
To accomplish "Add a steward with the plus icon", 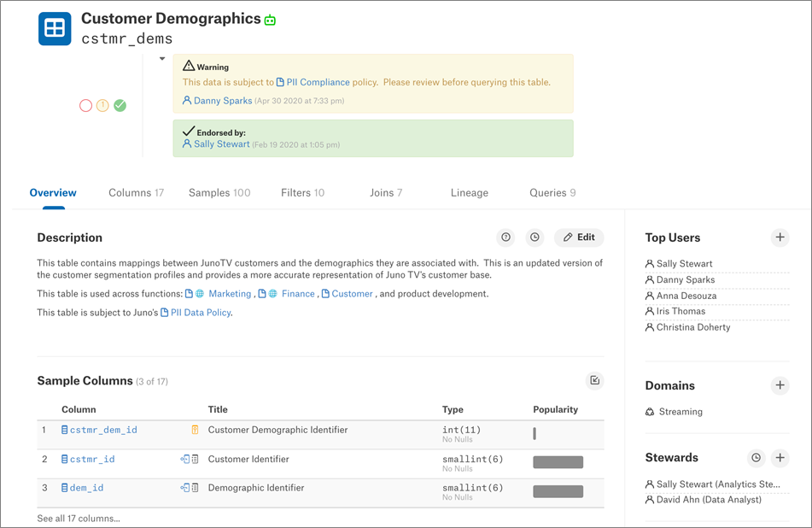I will click(780, 458).
